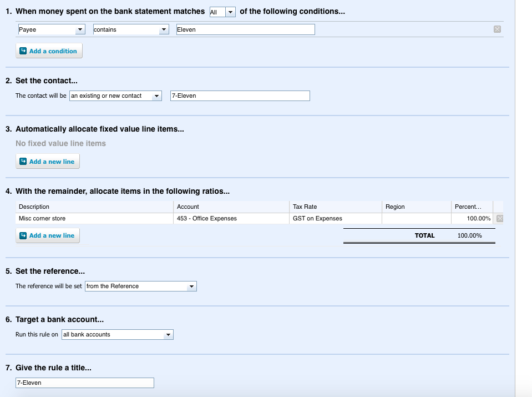This screenshot has width=532, height=397.
Task: Click the Add a condition button
Action: (49, 51)
